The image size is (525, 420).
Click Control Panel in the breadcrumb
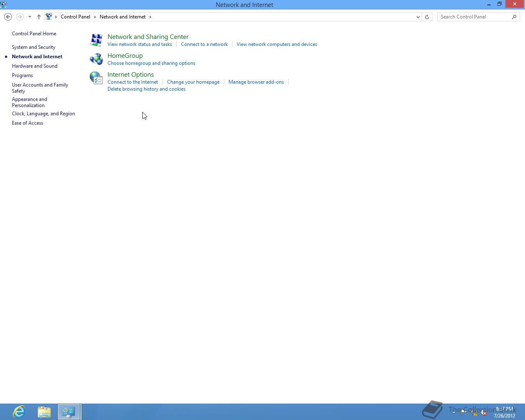point(75,17)
